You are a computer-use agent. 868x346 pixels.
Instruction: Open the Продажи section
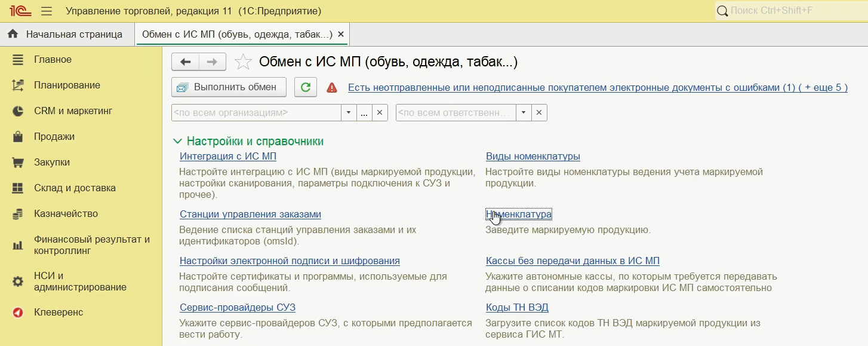(54, 137)
